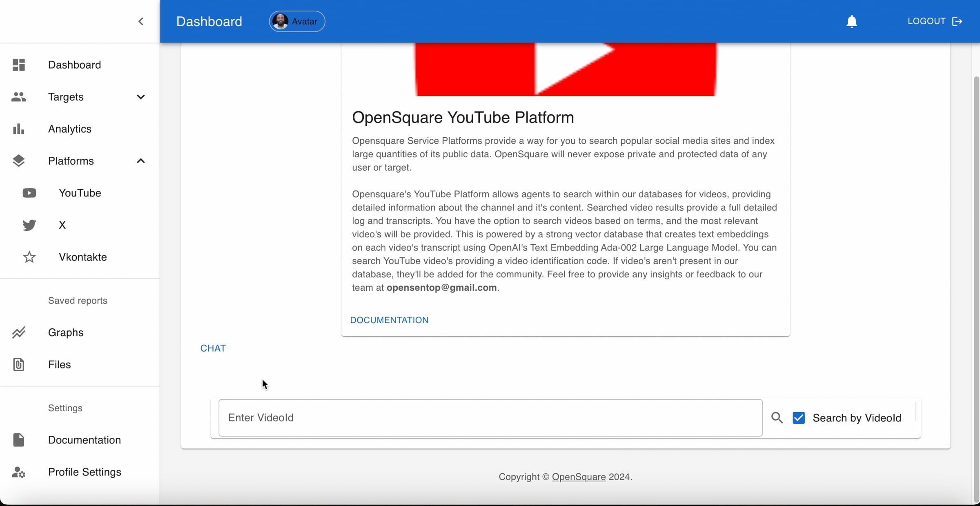
Task: Click the X Twitter bird icon
Action: [x=29, y=225]
